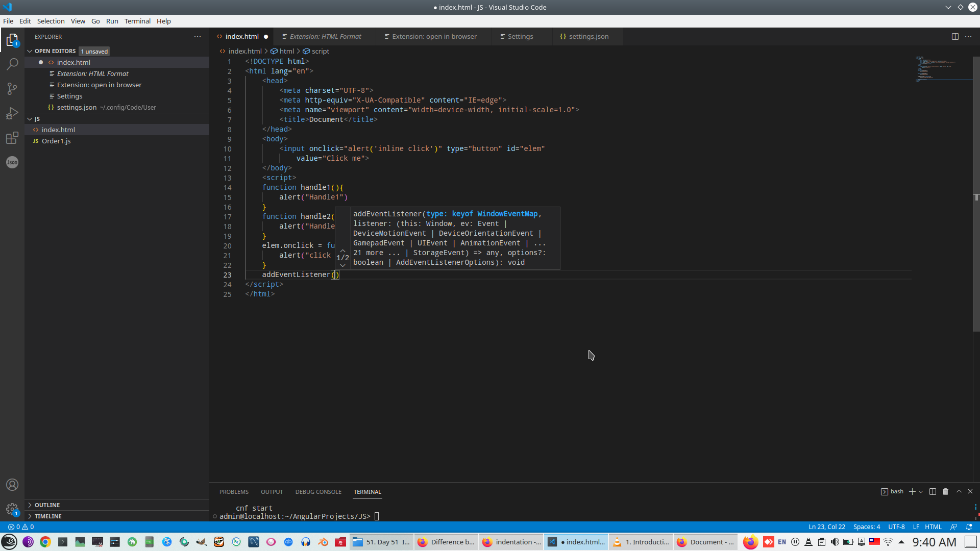Select the Source Control icon
The width and height of the screenshot is (980, 551).
click(x=12, y=88)
